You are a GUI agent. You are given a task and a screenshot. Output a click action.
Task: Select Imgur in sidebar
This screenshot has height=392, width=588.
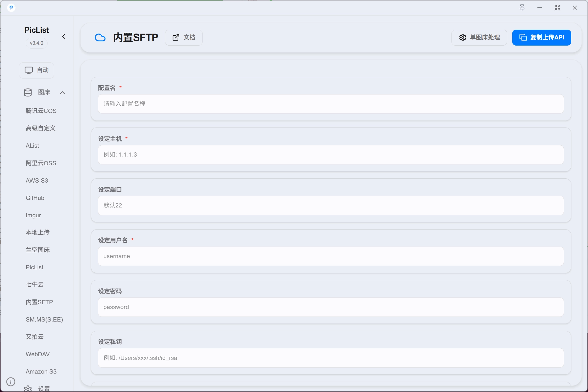point(33,215)
